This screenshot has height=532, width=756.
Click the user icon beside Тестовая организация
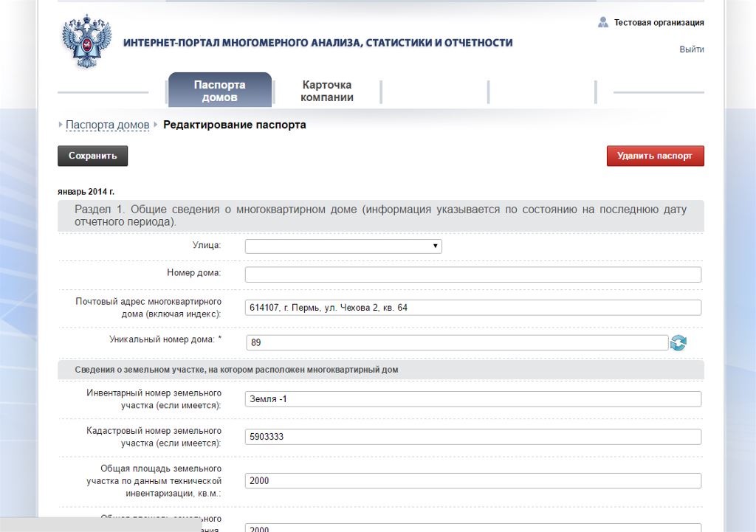[603, 23]
